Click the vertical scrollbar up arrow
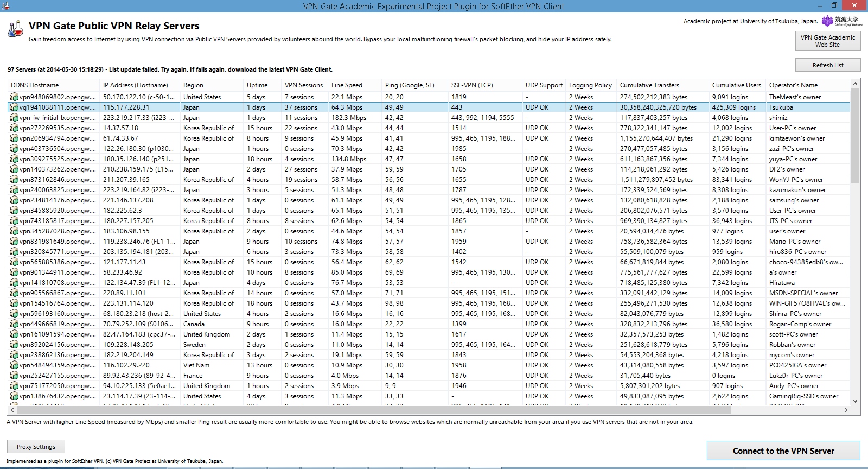This screenshot has width=868, height=469. click(856, 84)
